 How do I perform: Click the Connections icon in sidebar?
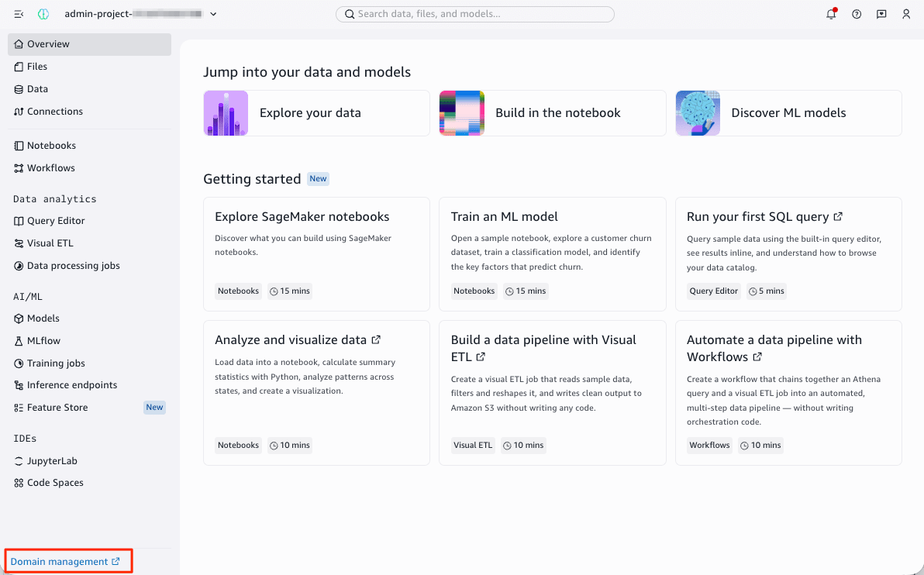pos(19,112)
